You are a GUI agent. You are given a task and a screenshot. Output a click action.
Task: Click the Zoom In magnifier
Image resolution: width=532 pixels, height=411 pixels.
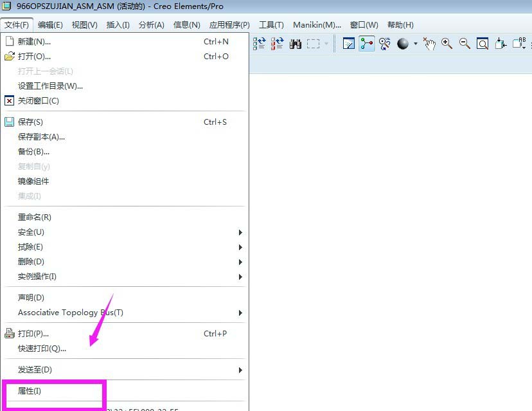pyautogui.click(x=447, y=44)
